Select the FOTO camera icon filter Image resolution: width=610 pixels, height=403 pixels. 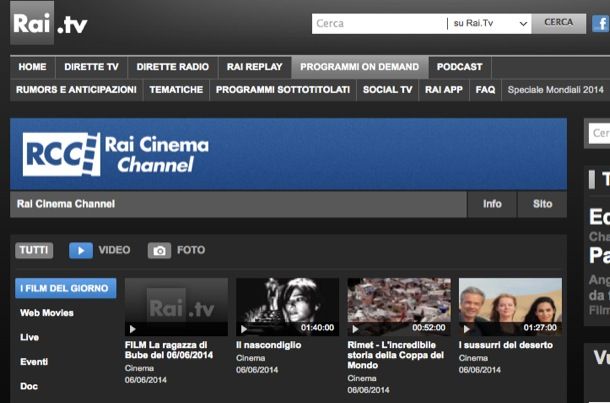coord(159,250)
